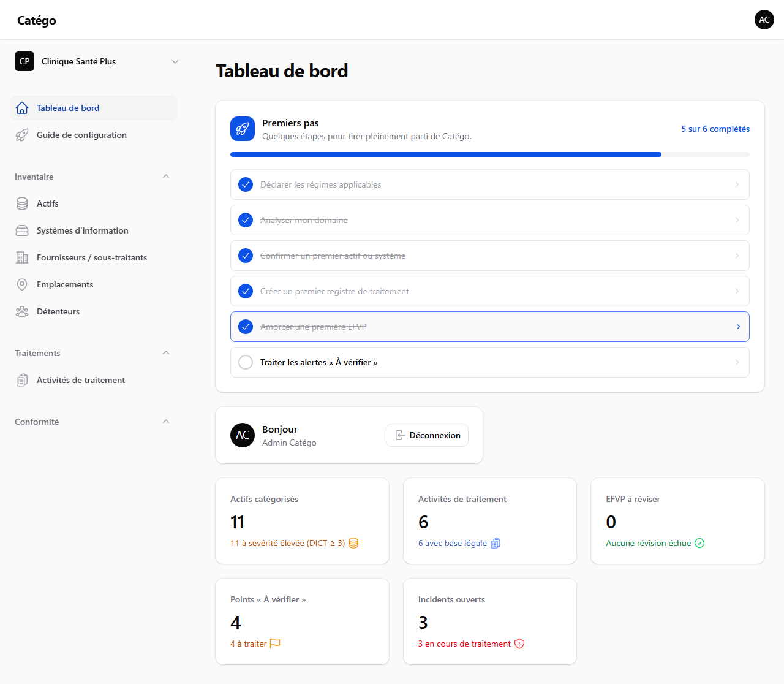Open Fournisseurs / sous-traitants page
Image resolution: width=784 pixels, height=684 pixels.
[93, 257]
